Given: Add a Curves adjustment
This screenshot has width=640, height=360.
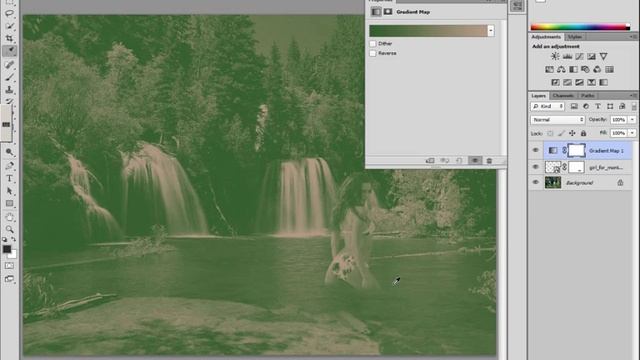Looking at the screenshot, I should (x=579, y=56).
